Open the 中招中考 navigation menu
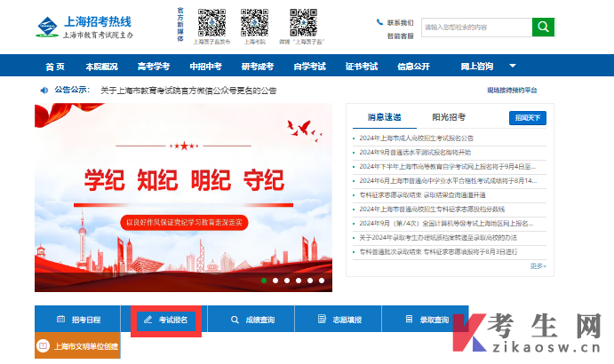Viewport: 614px width, 364px height. tap(205, 67)
